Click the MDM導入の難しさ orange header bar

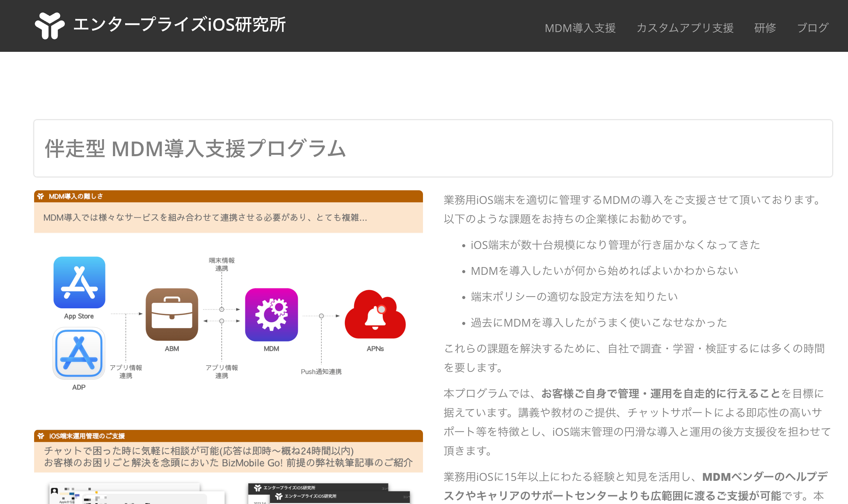click(x=228, y=196)
